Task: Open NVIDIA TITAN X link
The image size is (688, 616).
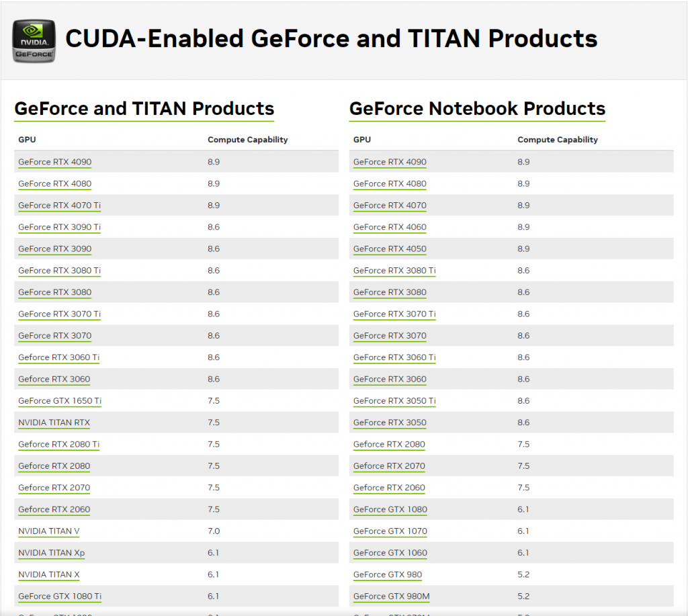Action: tap(48, 575)
